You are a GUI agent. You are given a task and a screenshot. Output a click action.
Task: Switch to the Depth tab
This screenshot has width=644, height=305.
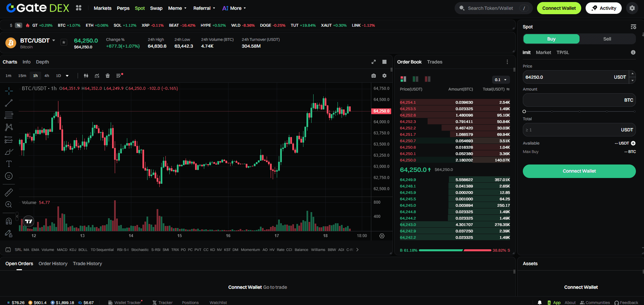pos(43,62)
